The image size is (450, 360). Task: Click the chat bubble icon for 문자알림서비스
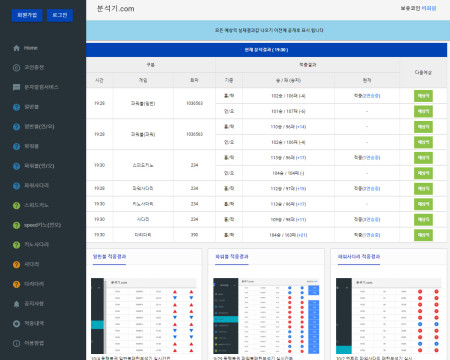[x=16, y=87]
